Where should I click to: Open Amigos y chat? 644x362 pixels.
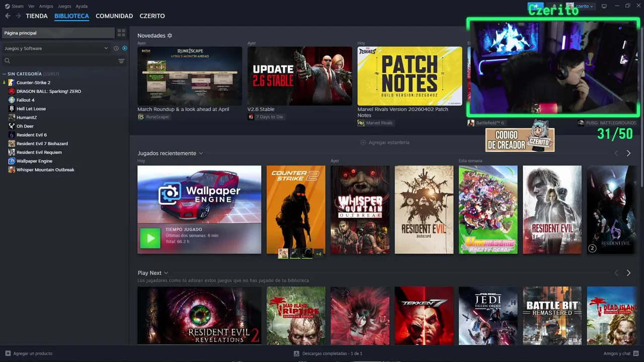(x=621, y=353)
